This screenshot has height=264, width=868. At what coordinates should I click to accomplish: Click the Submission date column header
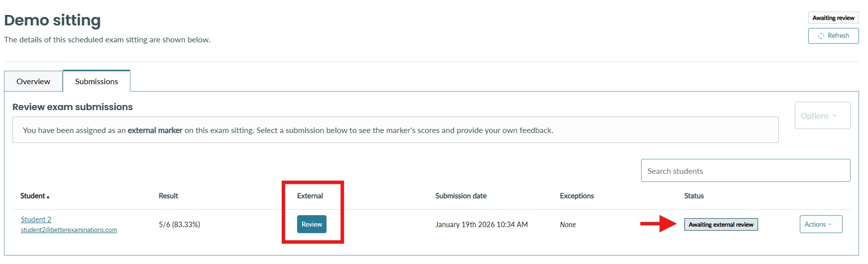click(x=461, y=196)
